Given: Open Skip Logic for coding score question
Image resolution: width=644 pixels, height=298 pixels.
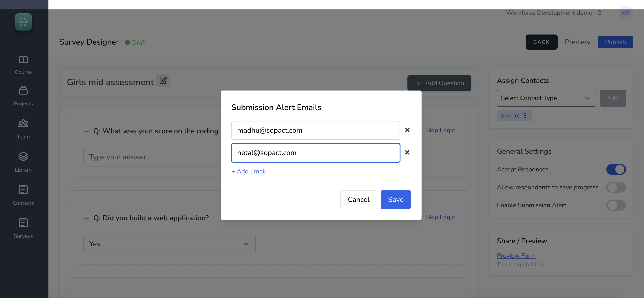Looking at the screenshot, I should pyautogui.click(x=440, y=130).
